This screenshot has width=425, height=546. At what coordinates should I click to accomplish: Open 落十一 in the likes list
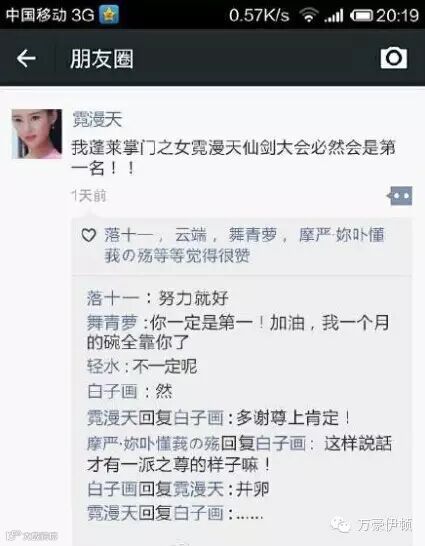tap(128, 235)
